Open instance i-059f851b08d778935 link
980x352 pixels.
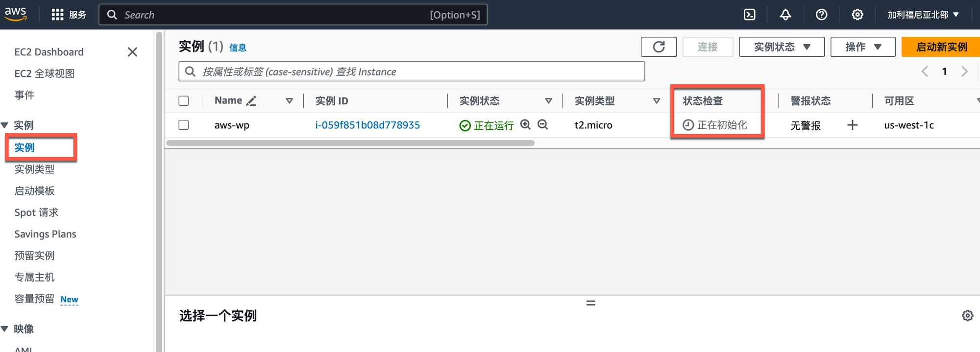pos(367,125)
